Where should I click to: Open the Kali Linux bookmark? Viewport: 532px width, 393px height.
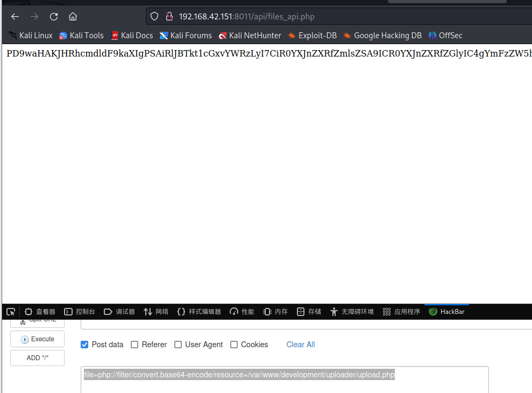31,36
